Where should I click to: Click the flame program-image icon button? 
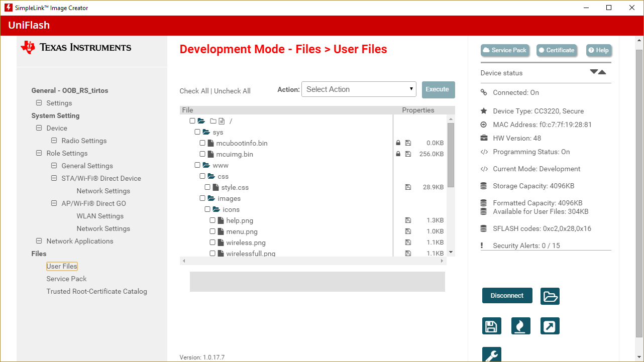coord(520,326)
